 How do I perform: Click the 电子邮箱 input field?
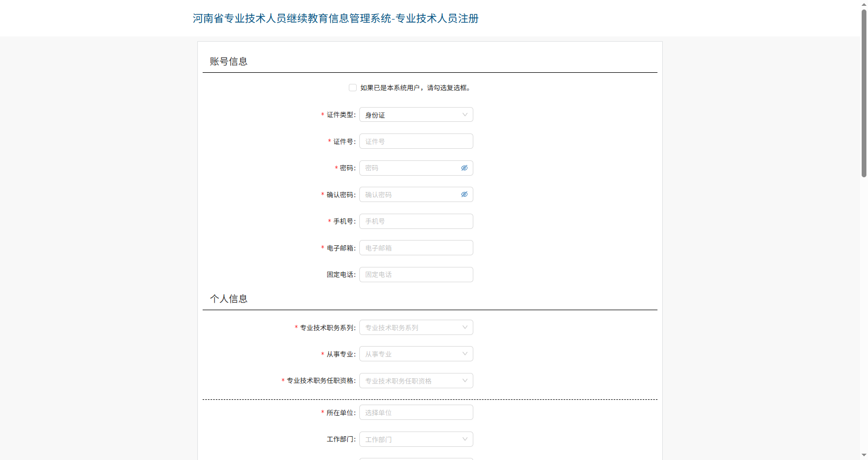coord(416,248)
